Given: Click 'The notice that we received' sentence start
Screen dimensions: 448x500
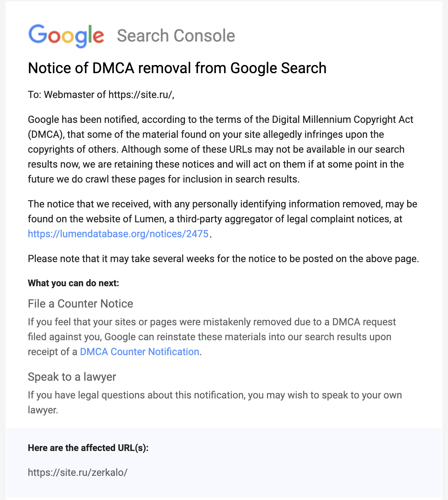Looking at the screenshot, I should click(89, 204).
